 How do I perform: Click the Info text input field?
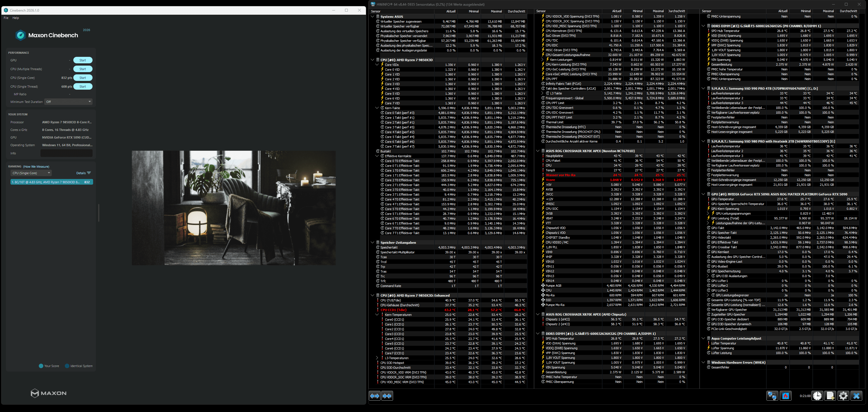67,153
